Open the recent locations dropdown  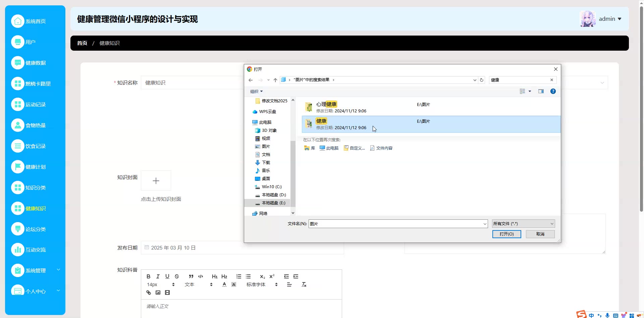click(268, 80)
